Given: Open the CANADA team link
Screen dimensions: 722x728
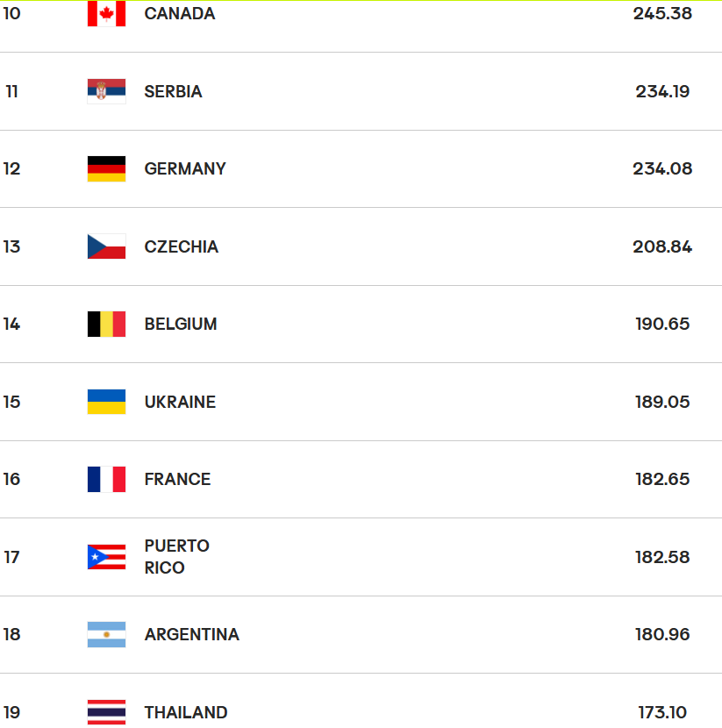Looking at the screenshot, I should click(x=180, y=13).
